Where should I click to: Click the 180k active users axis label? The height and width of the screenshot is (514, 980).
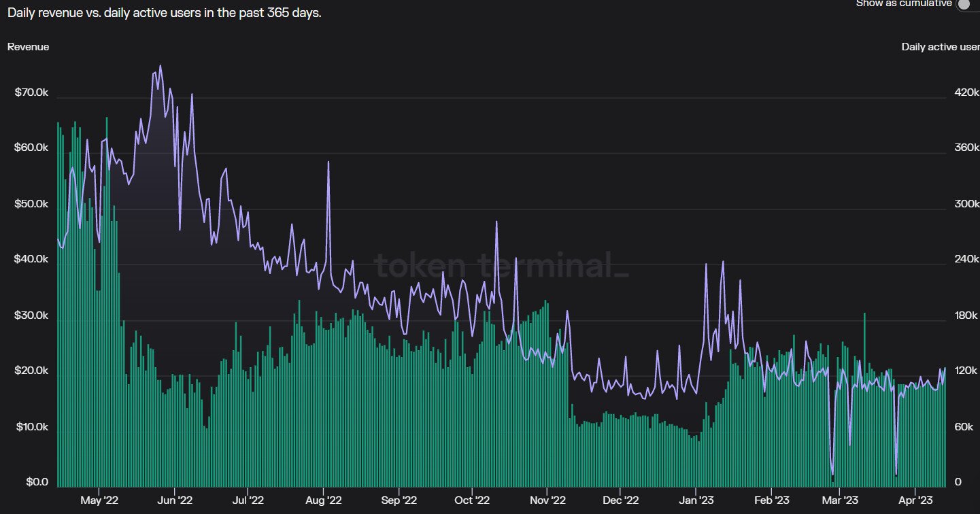click(966, 315)
